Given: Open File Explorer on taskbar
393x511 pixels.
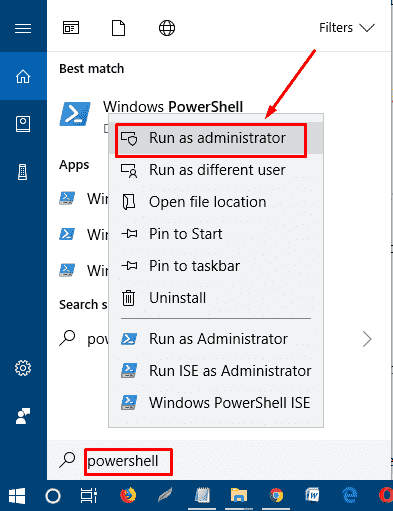Looking at the screenshot, I should point(239,495).
